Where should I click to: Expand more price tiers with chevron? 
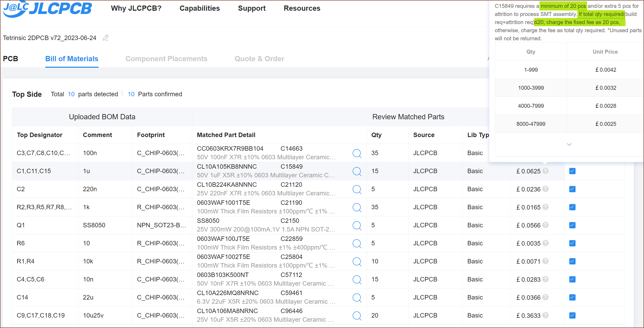click(569, 144)
